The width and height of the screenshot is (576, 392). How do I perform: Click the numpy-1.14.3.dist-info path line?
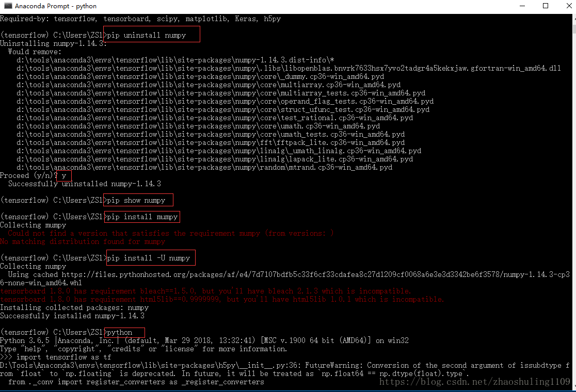click(x=175, y=60)
